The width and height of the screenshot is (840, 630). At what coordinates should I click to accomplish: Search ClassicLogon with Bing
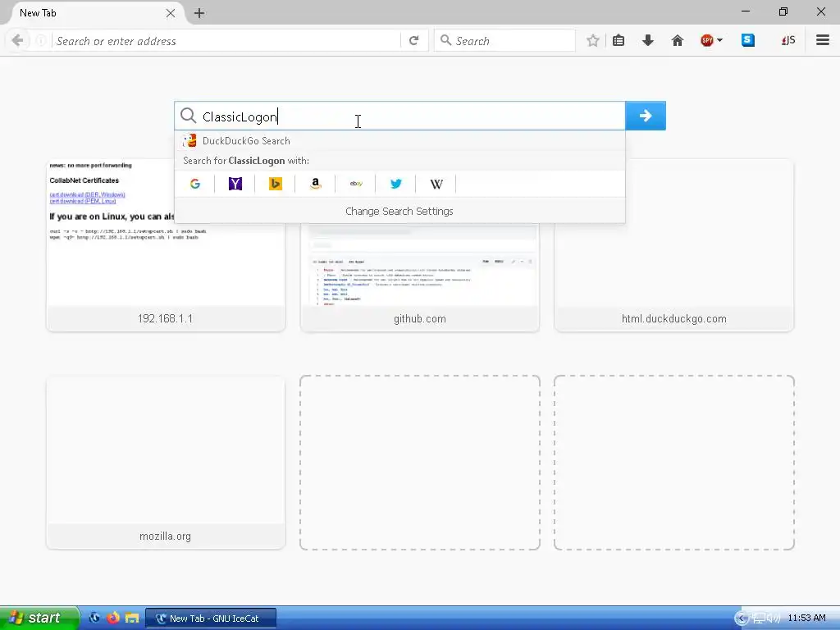pos(276,184)
